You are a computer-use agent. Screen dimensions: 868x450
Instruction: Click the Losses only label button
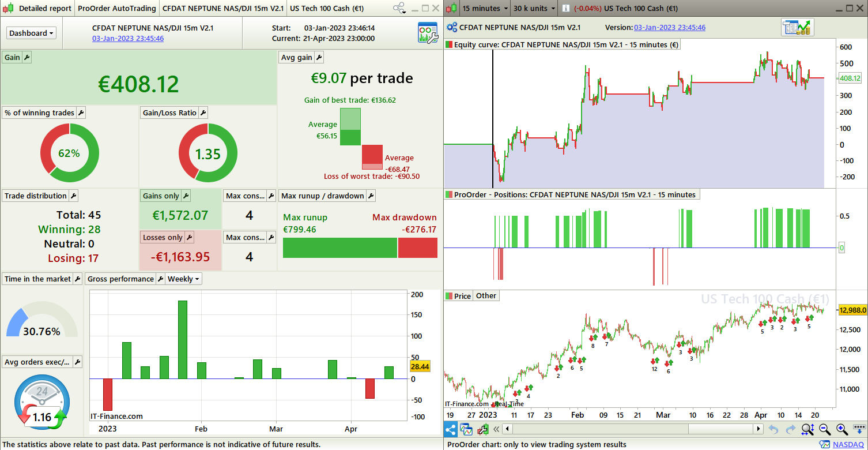pos(163,237)
